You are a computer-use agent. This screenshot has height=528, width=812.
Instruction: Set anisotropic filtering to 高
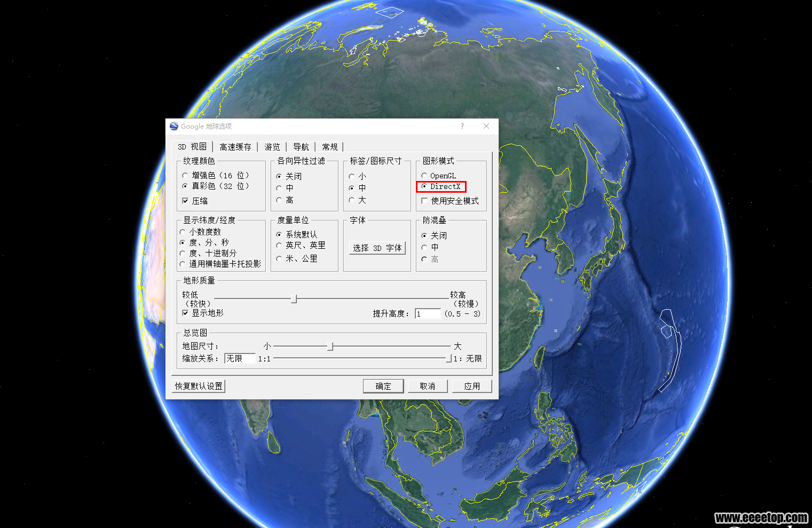(285, 200)
